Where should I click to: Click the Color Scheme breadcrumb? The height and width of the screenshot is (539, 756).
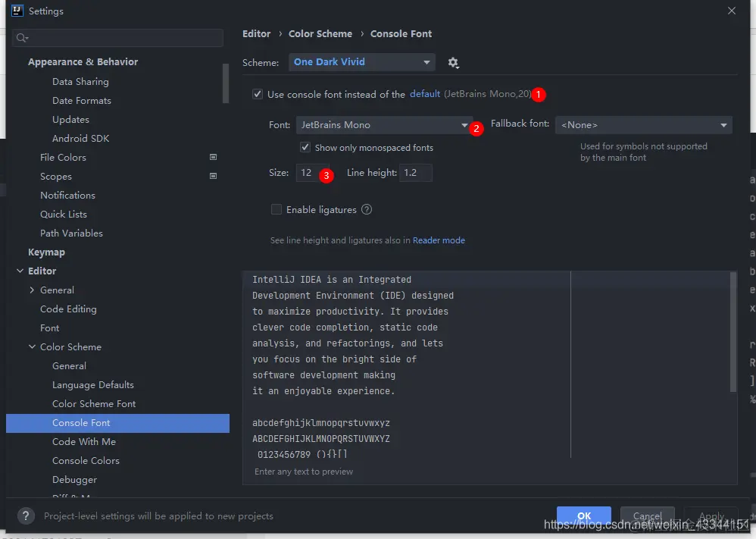coord(320,34)
